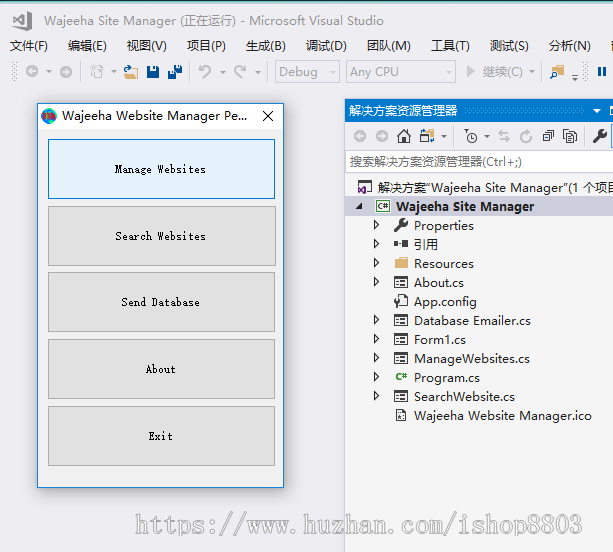The height and width of the screenshot is (552, 613).
Task: Select App.config in Solution Explorer
Action: (x=445, y=301)
